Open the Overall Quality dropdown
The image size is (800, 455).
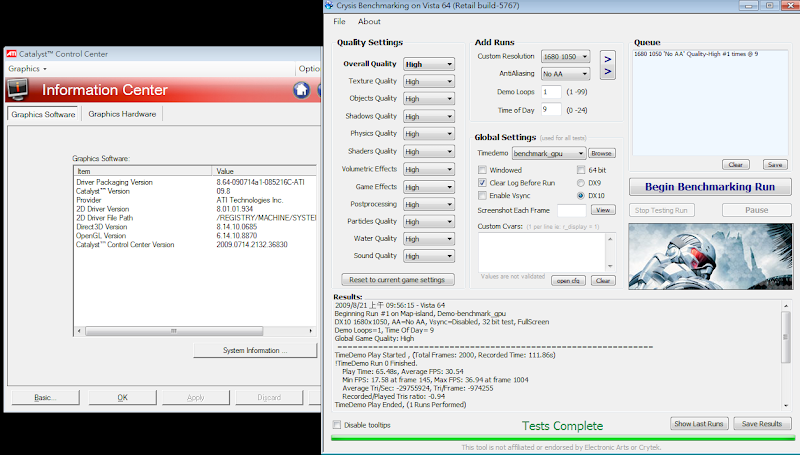pyautogui.click(x=429, y=64)
